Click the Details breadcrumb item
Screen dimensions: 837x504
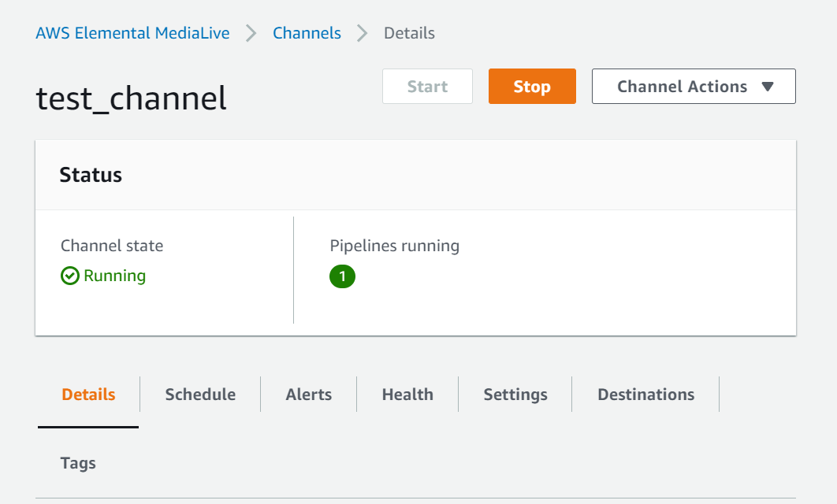409,33
